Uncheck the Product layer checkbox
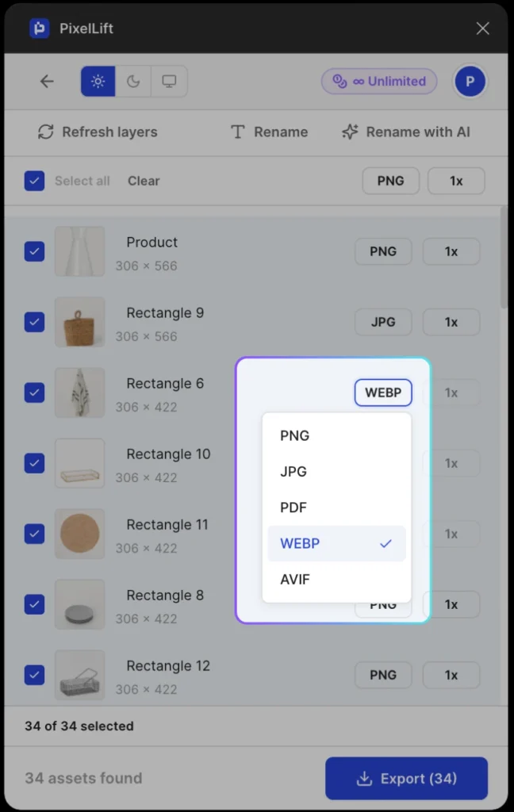 (x=34, y=251)
